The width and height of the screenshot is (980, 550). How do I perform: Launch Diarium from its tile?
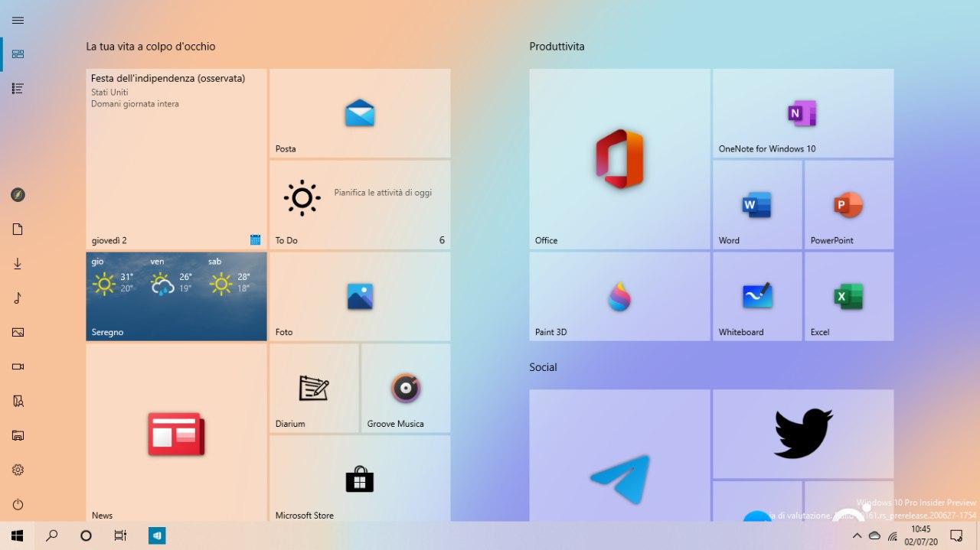click(314, 388)
